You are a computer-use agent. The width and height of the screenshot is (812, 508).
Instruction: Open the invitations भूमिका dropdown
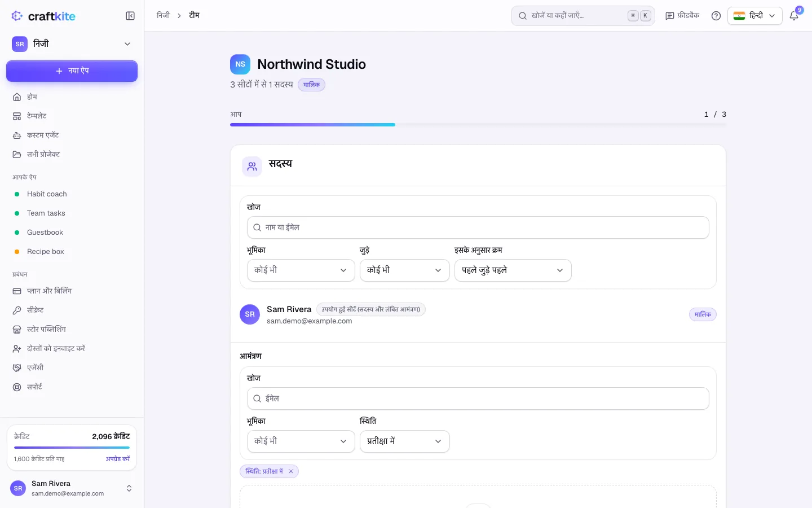click(301, 441)
